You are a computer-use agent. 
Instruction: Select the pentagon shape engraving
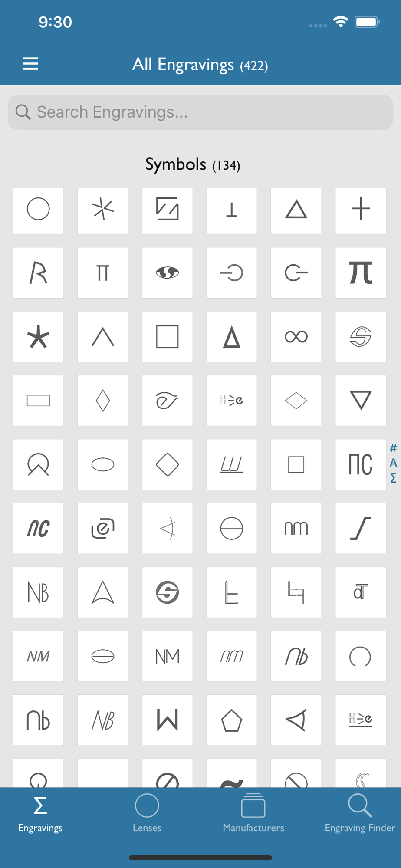[x=231, y=720]
